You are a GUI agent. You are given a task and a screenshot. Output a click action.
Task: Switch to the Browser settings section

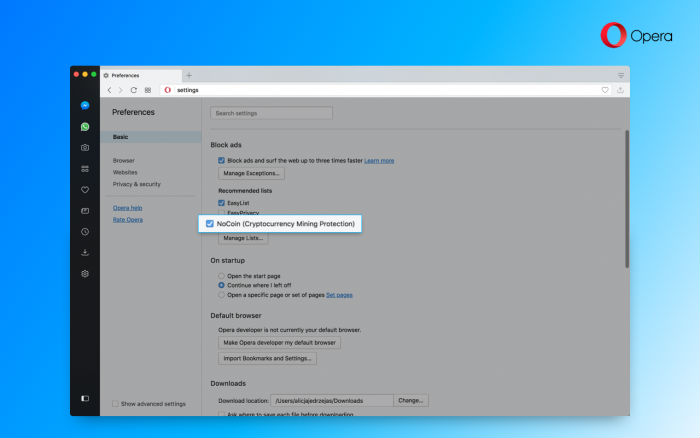pos(124,160)
